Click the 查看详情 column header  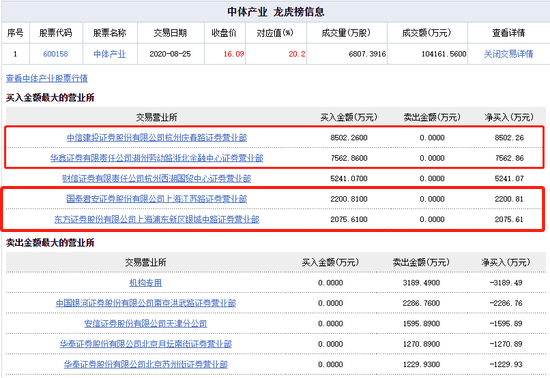click(x=508, y=33)
